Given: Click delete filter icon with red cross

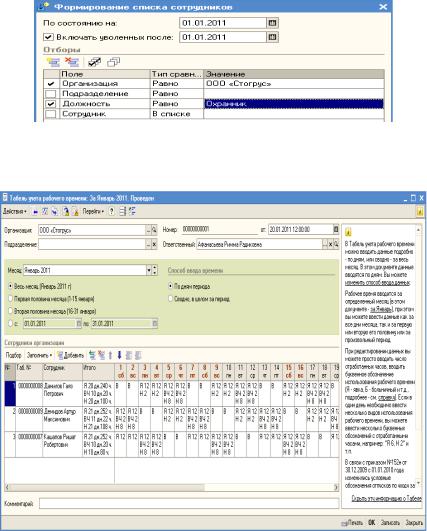Looking at the screenshot, I should tap(72, 62).
